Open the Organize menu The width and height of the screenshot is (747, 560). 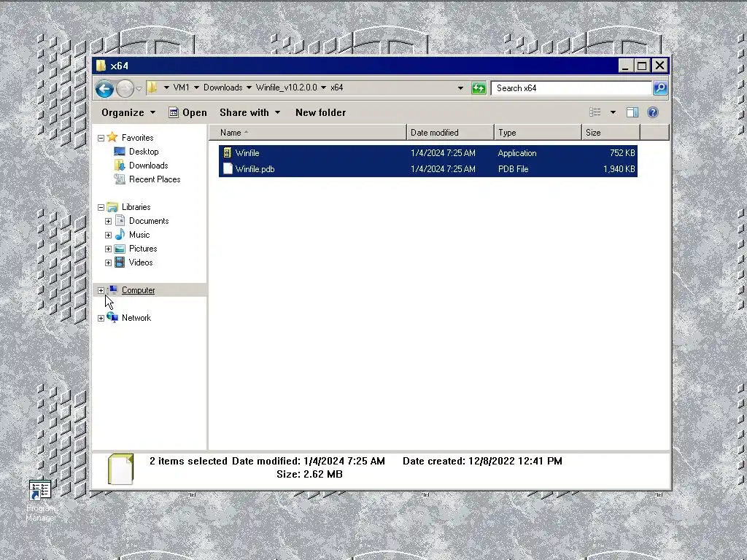click(128, 113)
